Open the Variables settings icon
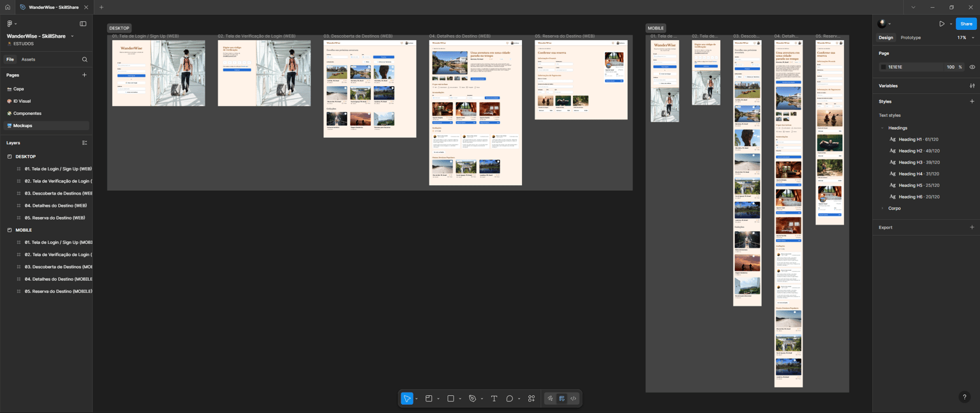This screenshot has height=413, width=980. pyautogui.click(x=972, y=86)
